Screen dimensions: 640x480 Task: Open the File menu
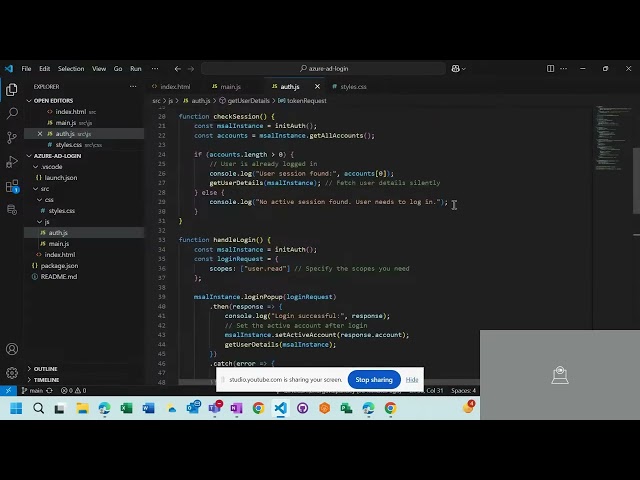point(26,69)
